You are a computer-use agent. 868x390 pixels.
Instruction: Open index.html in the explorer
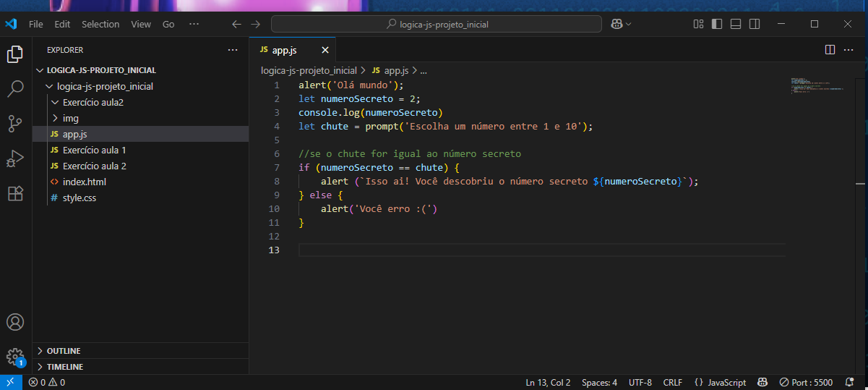pyautogui.click(x=141, y=182)
